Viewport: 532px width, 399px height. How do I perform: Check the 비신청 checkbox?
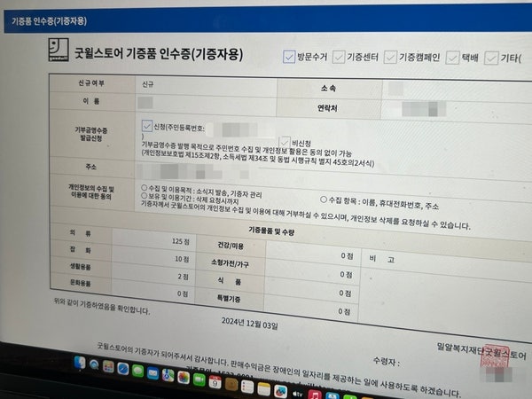[285, 142]
